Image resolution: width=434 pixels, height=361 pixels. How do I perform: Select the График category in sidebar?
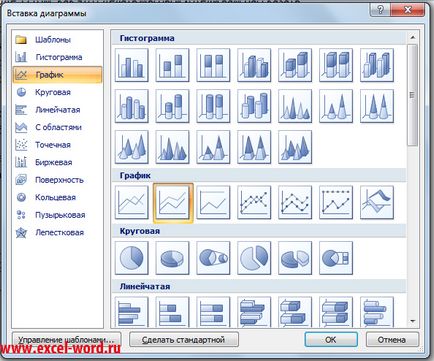(x=57, y=75)
